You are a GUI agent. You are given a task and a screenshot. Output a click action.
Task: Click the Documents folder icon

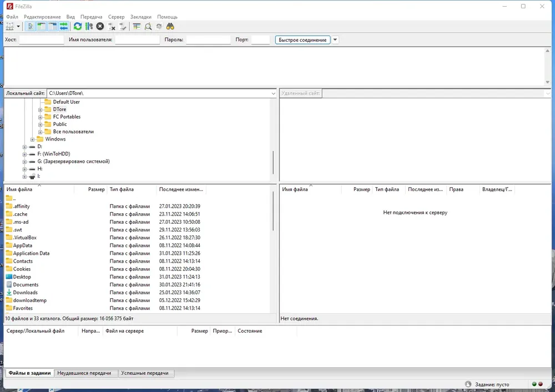(9, 284)
